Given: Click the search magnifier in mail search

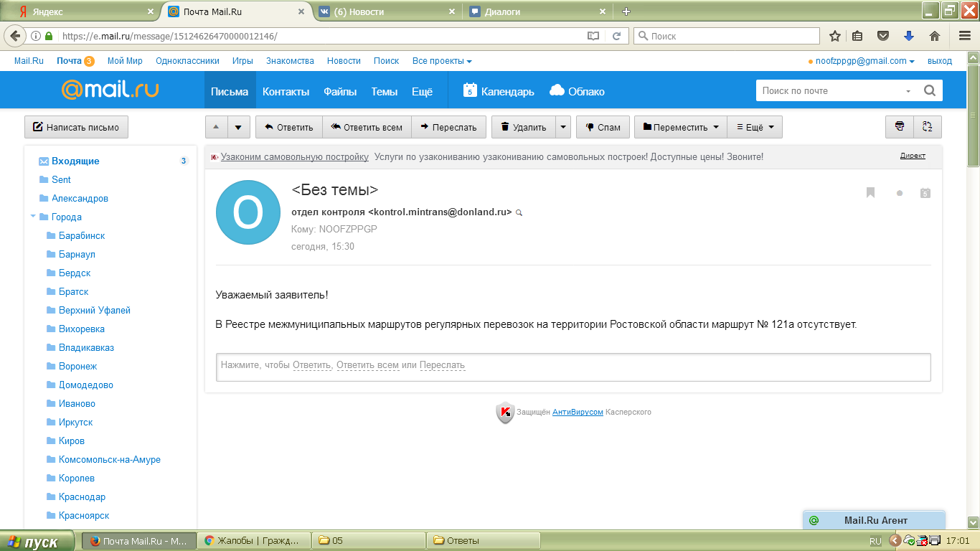Looking at the screenshot, I should 929,90.
